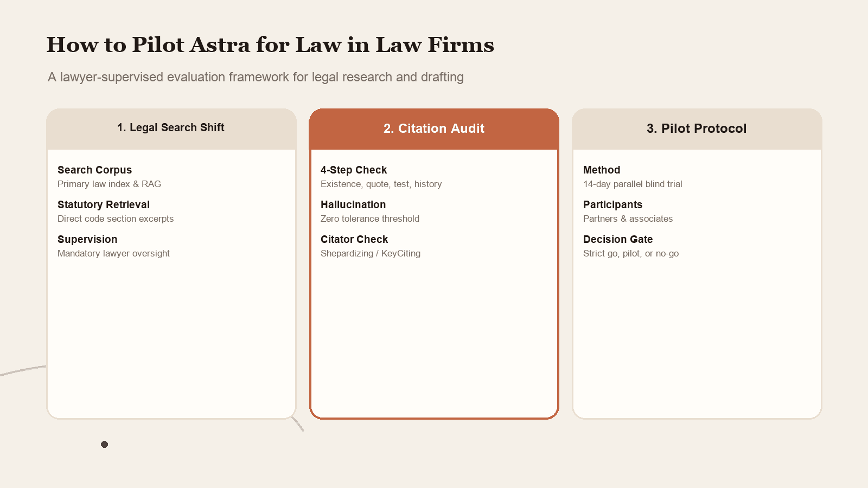This screenshot has height=488, width=868.
Task: Click 'Zero tolerance threshold' text
Action: [370, 219]
